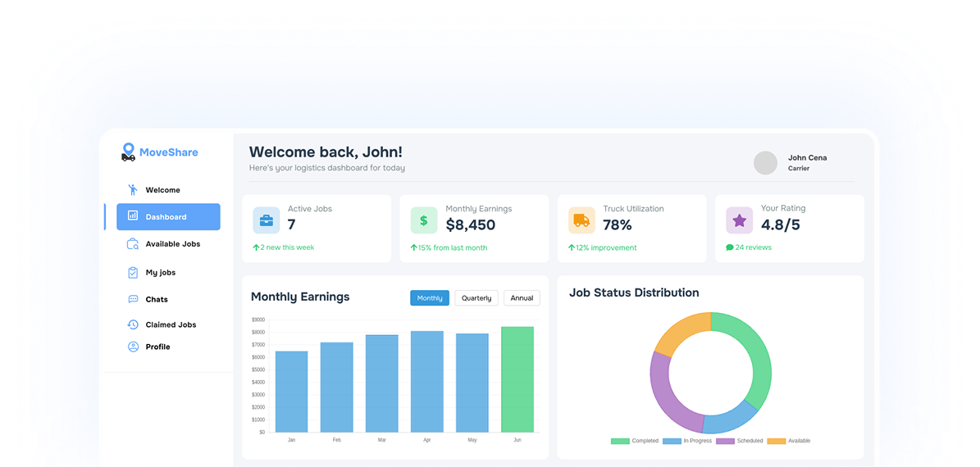980x467 pixels.
Task: Click the green Jun bar in chart
Action: pyautogui.click(x=517, y=379)
